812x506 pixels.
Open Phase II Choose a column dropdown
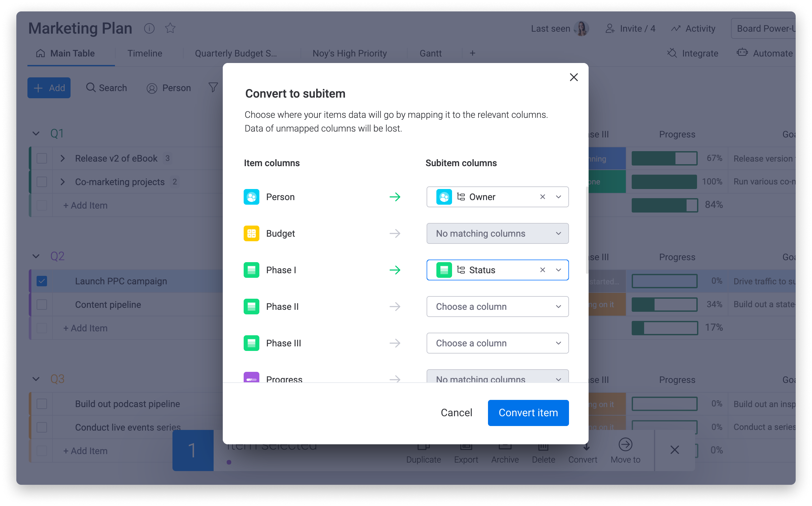pos(497,307)
